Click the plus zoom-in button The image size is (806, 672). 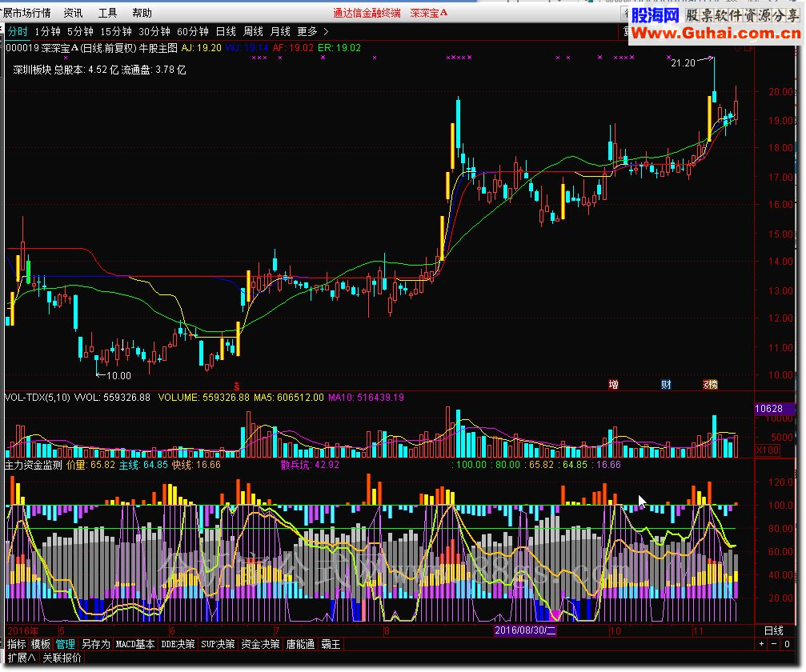(x=761, y=644)
